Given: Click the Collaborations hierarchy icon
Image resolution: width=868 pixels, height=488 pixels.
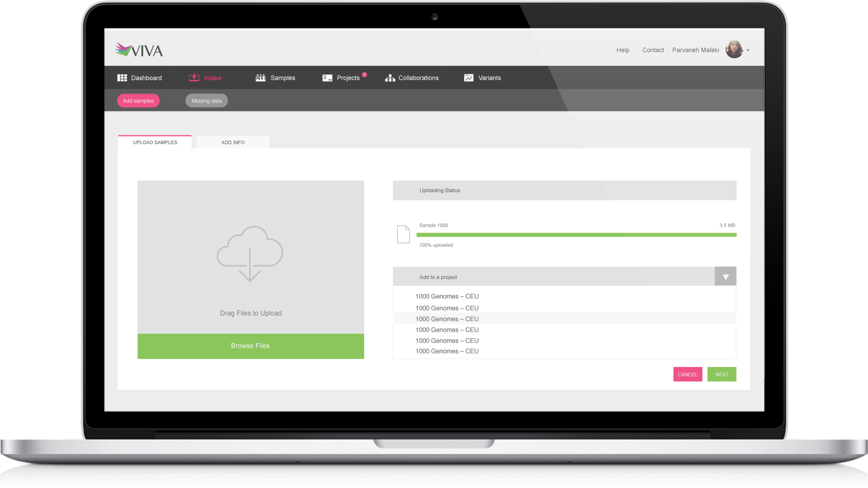Looking at the screenshot, I should (390, 78).
